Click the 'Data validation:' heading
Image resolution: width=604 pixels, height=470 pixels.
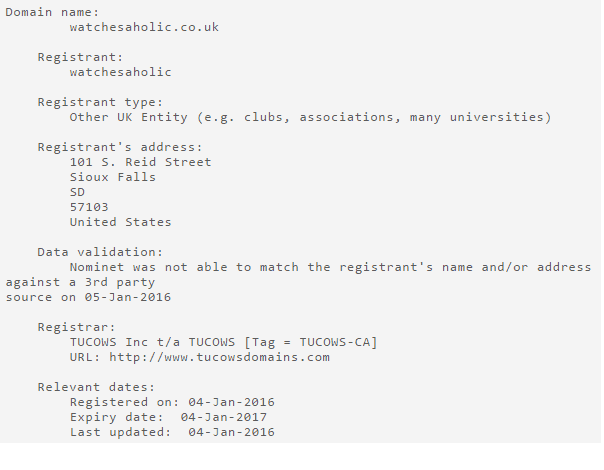[100, 252]
